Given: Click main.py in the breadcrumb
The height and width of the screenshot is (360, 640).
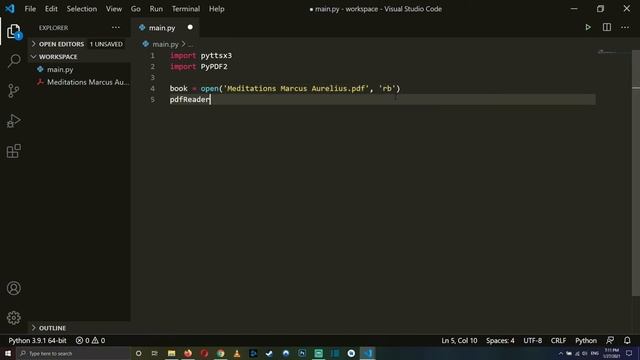Looking at the screenshot, I should pos(165,44).
